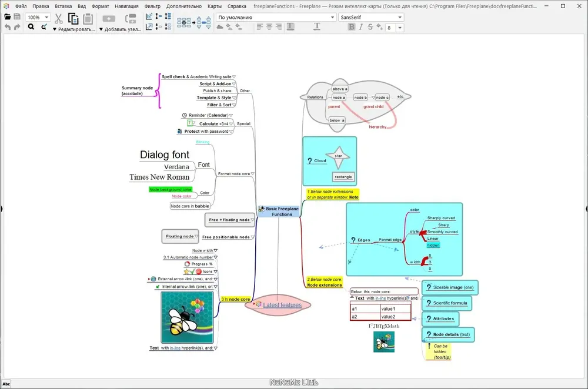Screen dimensions: 588x389
Task: Open the SansSerif font dropdown
Action: click(x=371, y=17)
